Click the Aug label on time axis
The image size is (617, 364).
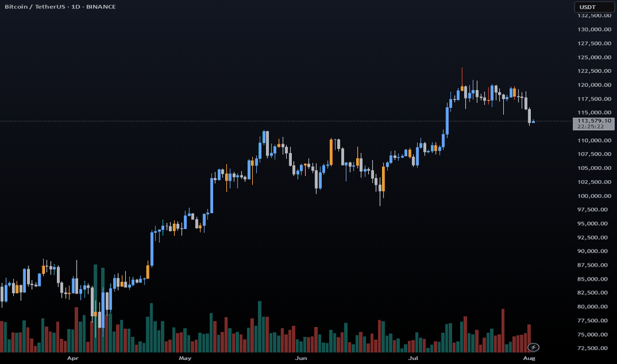(529, 358)
